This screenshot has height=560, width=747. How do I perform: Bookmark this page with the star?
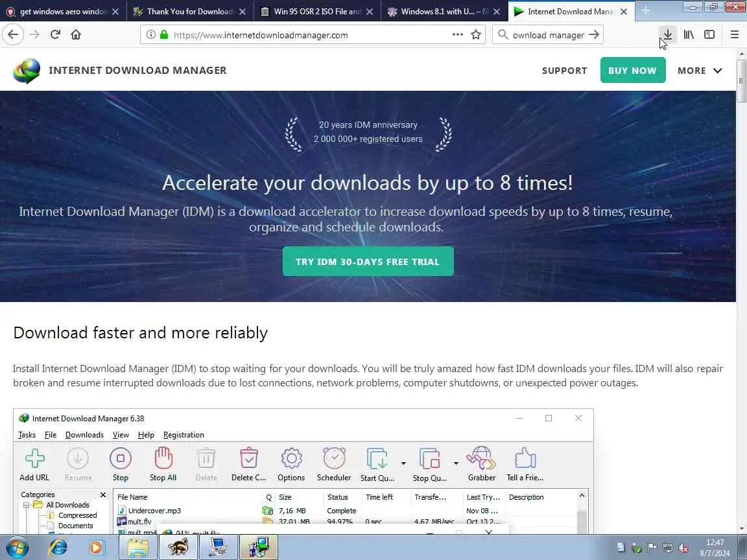pos(475,34)
